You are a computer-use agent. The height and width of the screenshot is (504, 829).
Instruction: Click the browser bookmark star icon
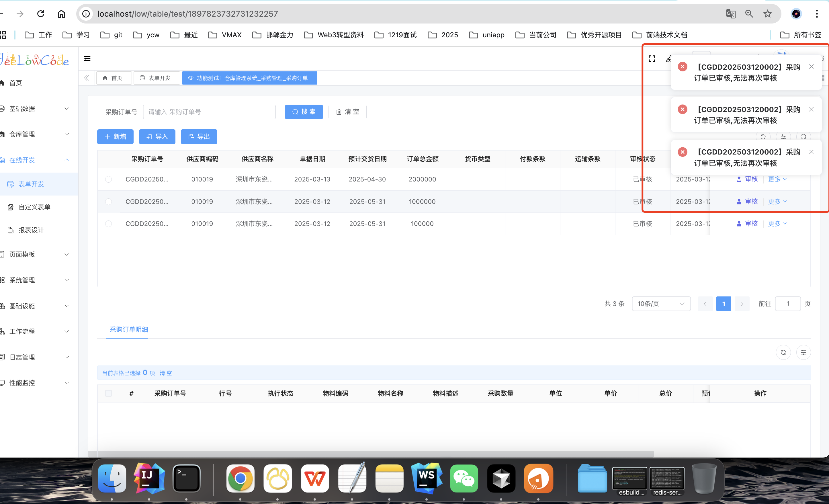coord(767,14)
